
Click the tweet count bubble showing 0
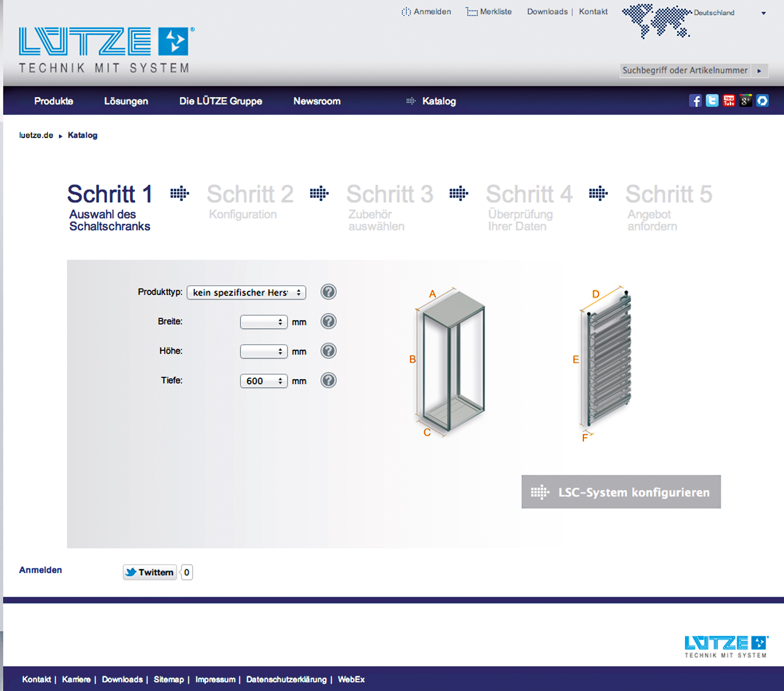[187, 572]
